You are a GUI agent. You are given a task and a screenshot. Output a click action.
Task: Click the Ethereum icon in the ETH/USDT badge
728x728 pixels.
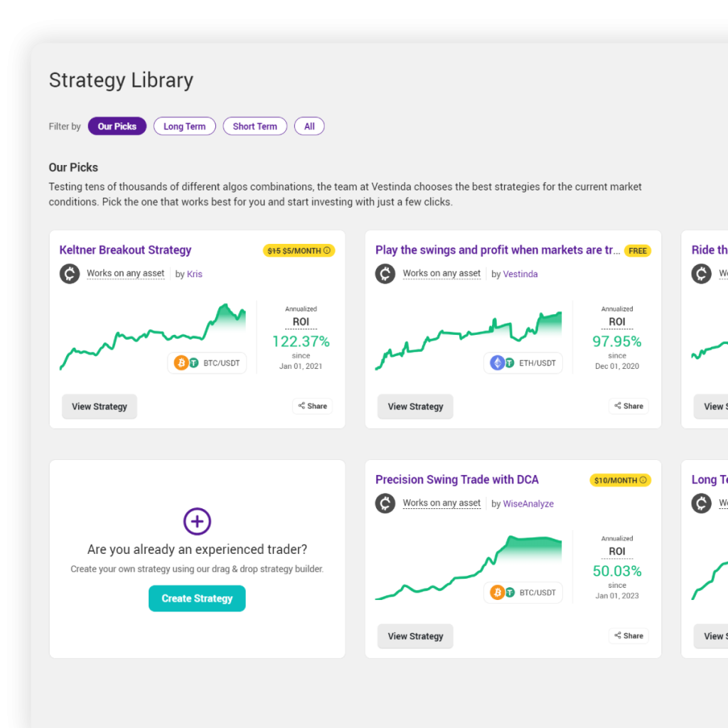point(497,363)
